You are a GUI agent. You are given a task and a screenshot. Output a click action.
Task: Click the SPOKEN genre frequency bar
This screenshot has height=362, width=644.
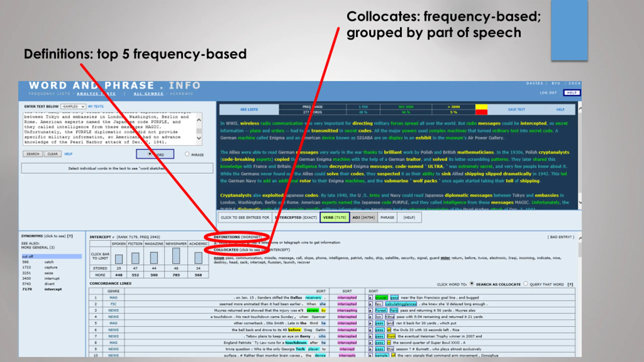tap(119, 259)
